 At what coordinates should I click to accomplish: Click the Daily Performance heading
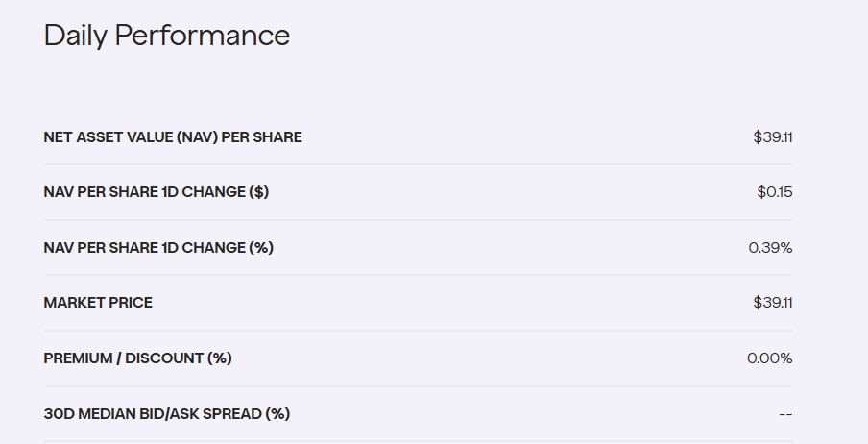(x=166, y=36)
